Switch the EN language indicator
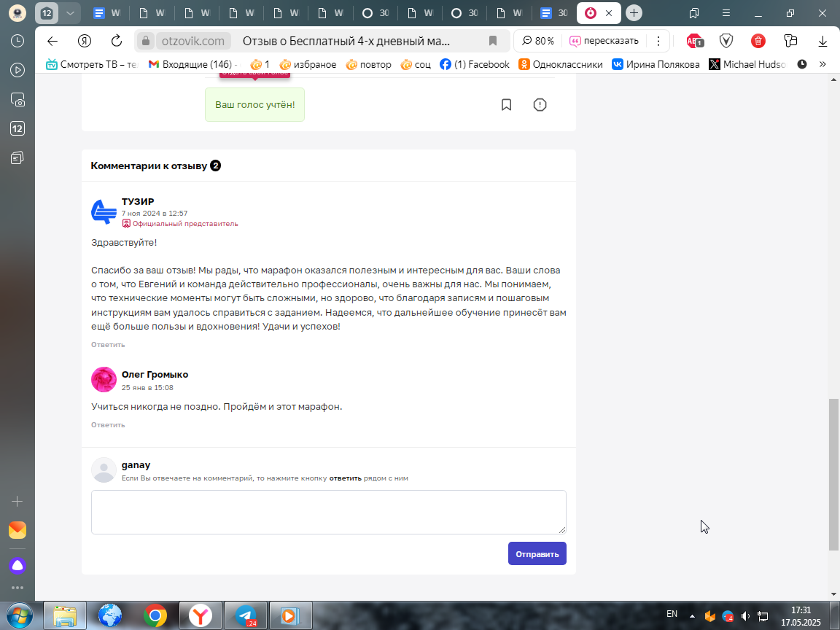 pos(672,615)
